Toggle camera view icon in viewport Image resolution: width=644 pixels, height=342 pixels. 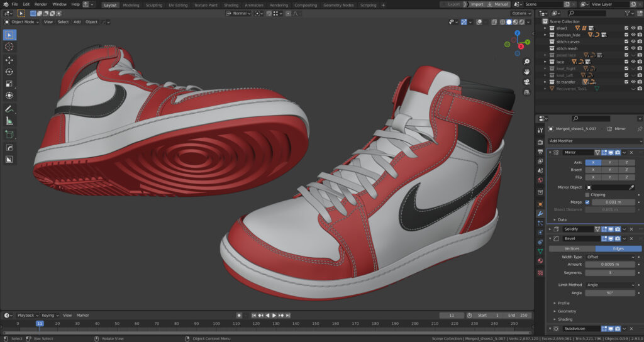526,82
